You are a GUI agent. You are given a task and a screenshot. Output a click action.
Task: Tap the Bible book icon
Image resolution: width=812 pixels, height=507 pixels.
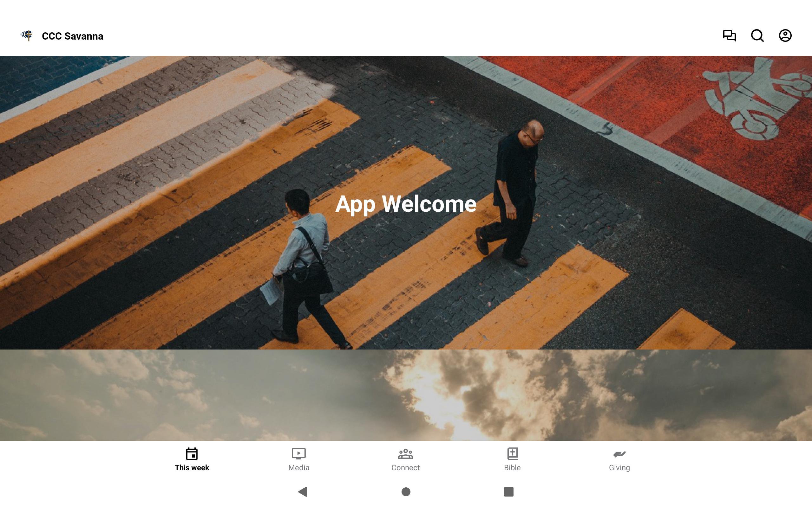[x=512, y=454]
